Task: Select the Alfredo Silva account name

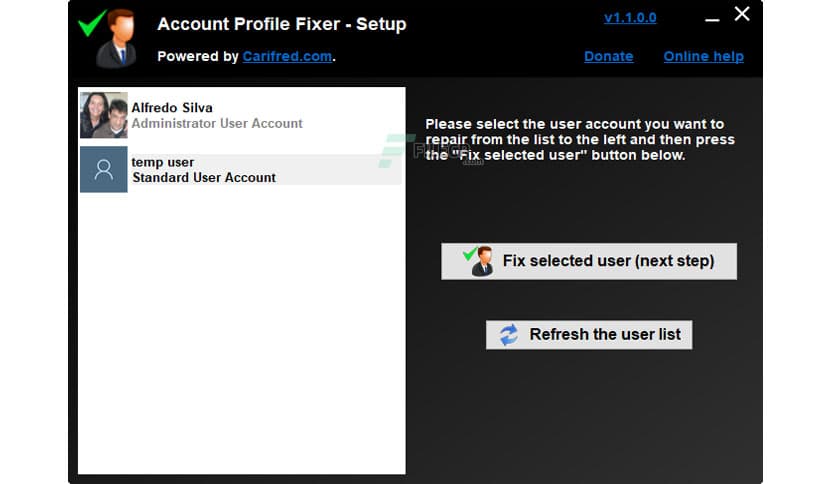Action: 172,108
